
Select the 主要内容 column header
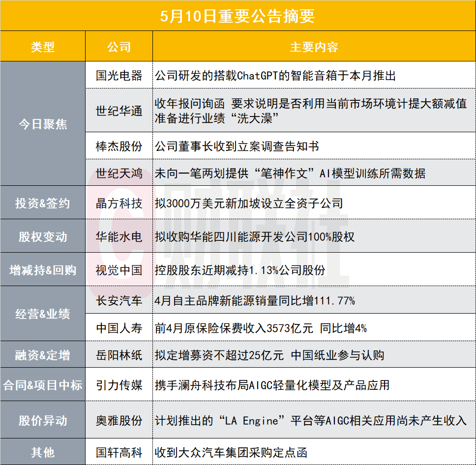click(314, 47)
